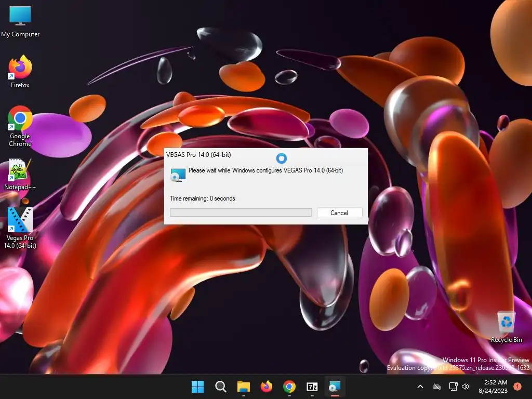Open Chrome from the taskbar
Screen dimensions: 532x399
289,387
